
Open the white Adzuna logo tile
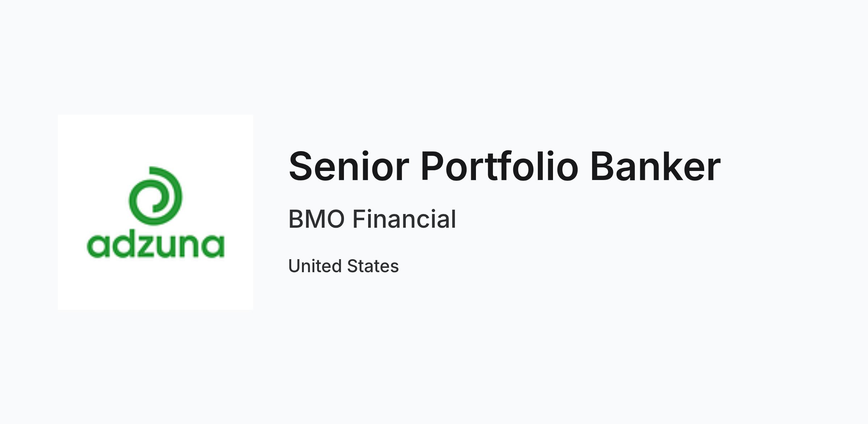pyautogui.click(x=156, y=212)
